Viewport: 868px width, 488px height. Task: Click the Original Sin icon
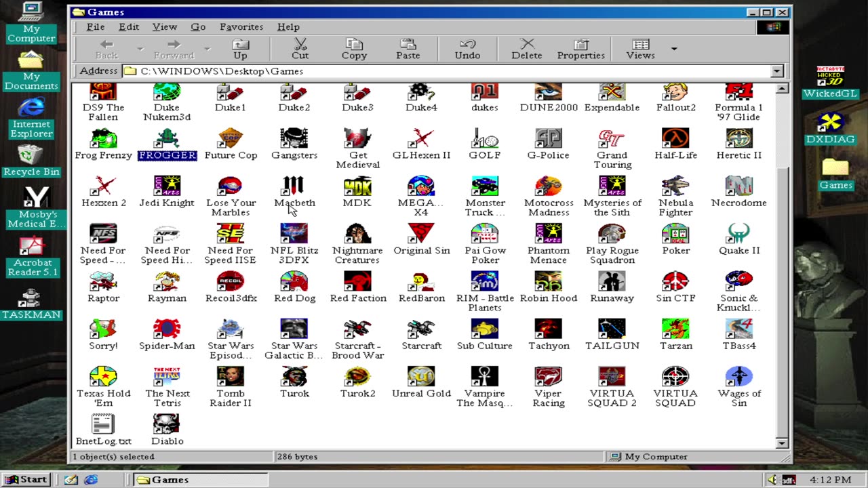[x=421, y=234]
